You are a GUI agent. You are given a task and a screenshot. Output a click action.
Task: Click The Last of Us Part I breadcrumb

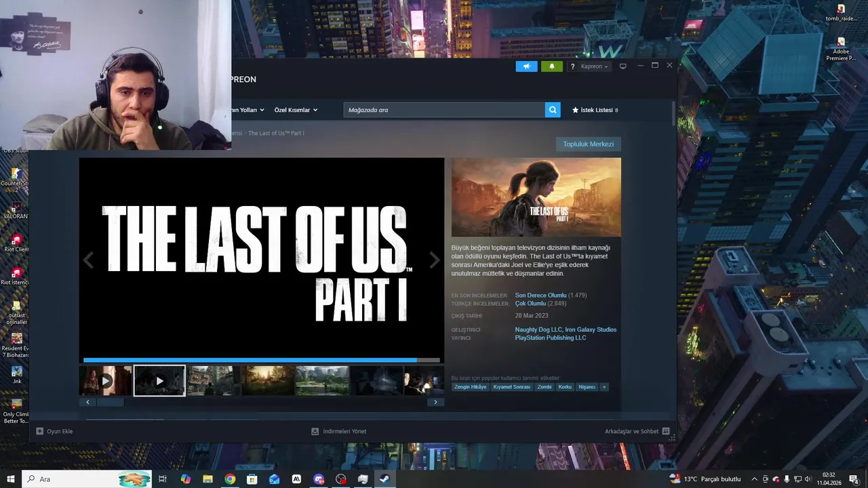(276, 133)
